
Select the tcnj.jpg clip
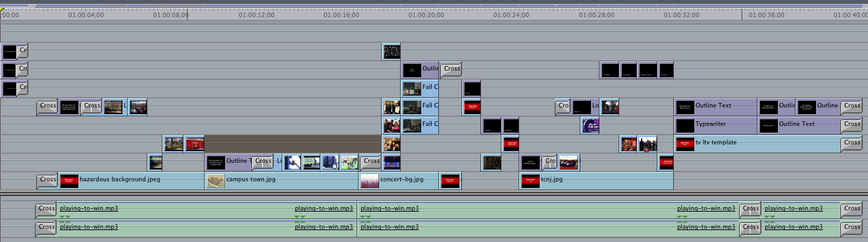point(596,181)
